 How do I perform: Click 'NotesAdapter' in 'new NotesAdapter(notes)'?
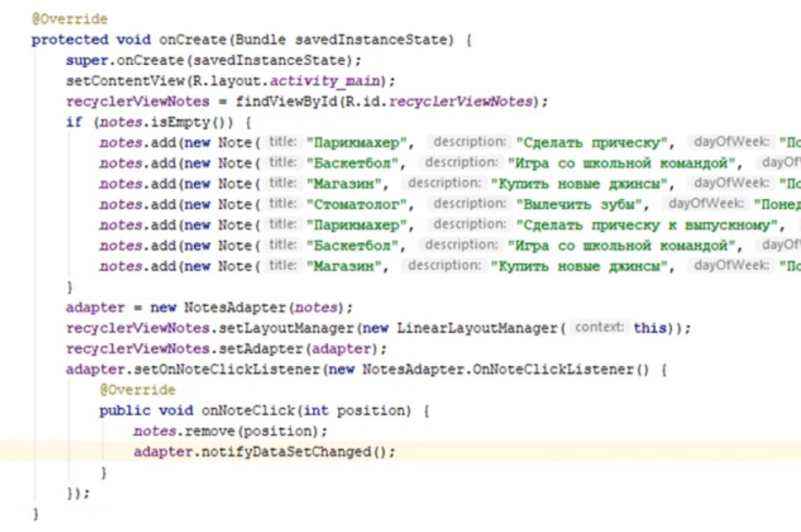click(237, 307)
